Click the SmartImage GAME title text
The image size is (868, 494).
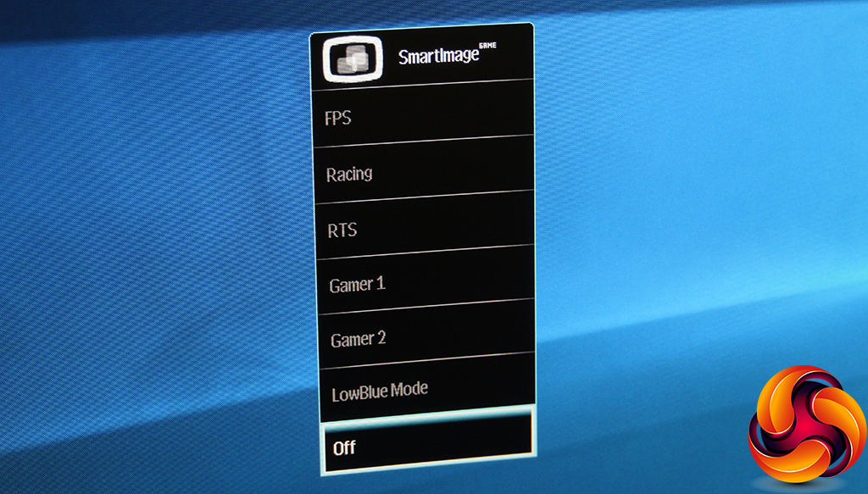(x=448, y=53)
